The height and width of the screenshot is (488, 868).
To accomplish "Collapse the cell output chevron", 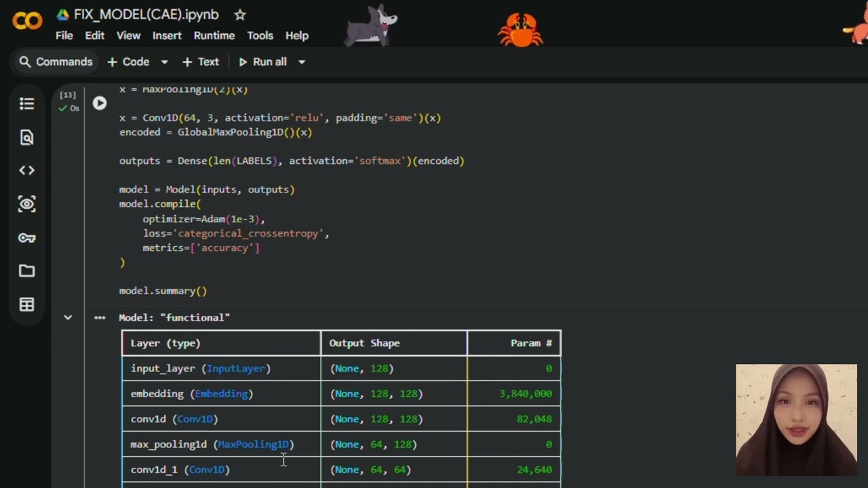I will tap(68, 317).
